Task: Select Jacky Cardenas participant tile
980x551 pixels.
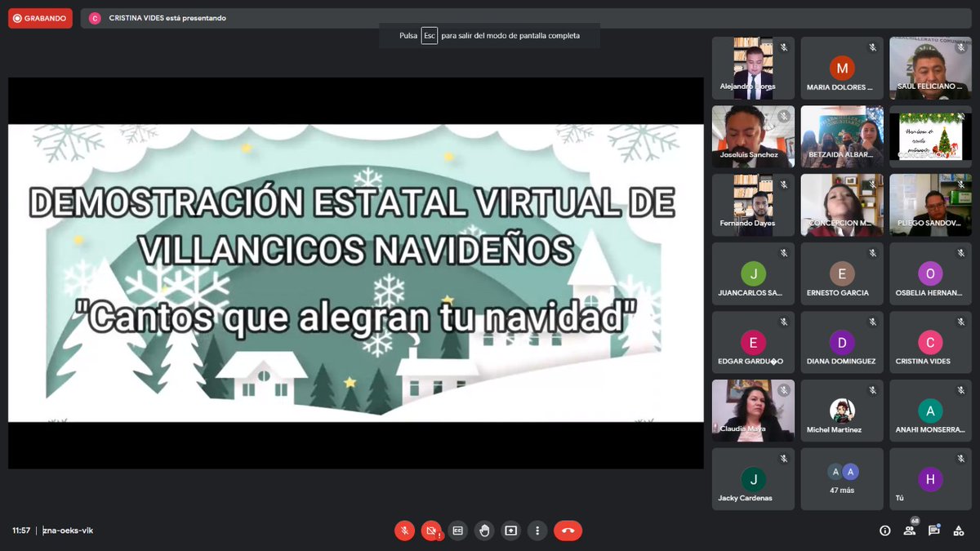Action: (x=753, y=479)
